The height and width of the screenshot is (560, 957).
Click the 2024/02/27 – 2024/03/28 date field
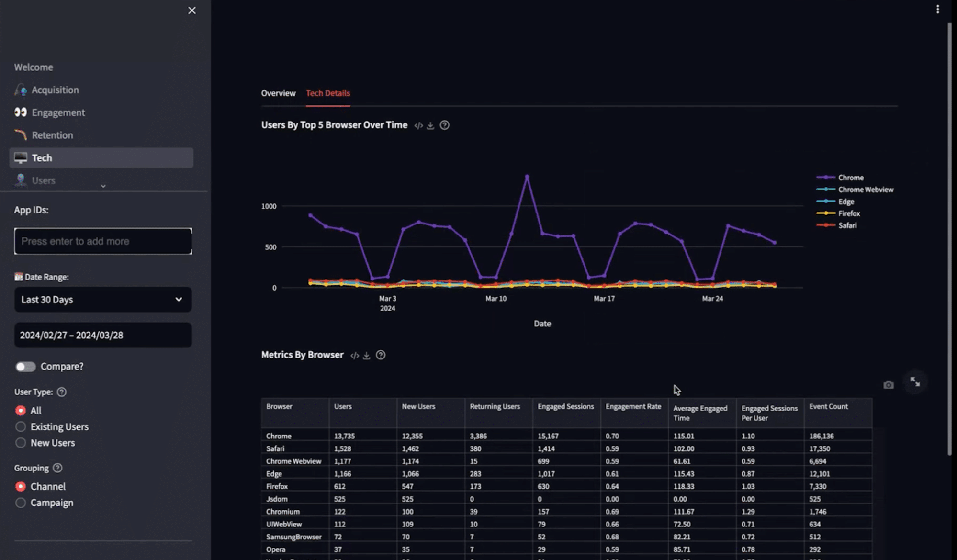pos(102,335)
